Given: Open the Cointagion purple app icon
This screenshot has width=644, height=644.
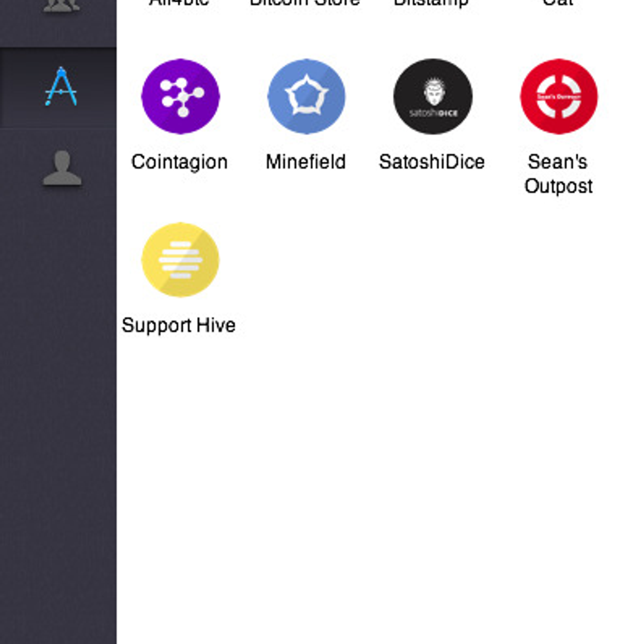Looking at the screenshot, I should pos(180,96).
